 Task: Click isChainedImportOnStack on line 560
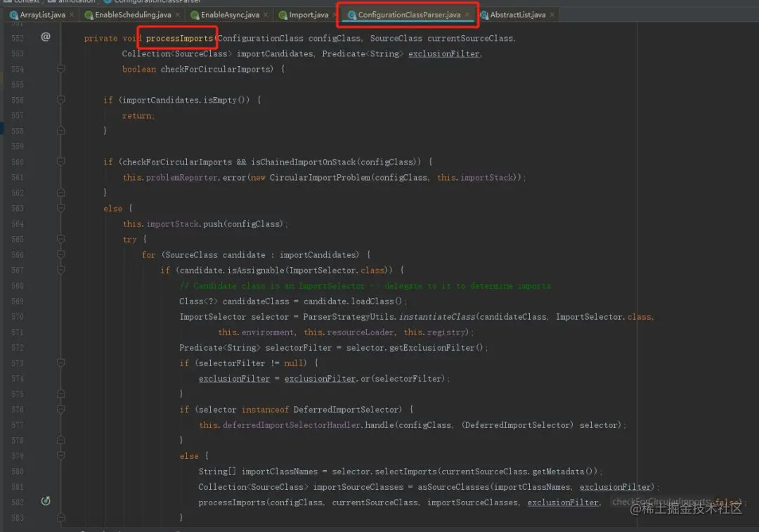click(x=304, y=162)
